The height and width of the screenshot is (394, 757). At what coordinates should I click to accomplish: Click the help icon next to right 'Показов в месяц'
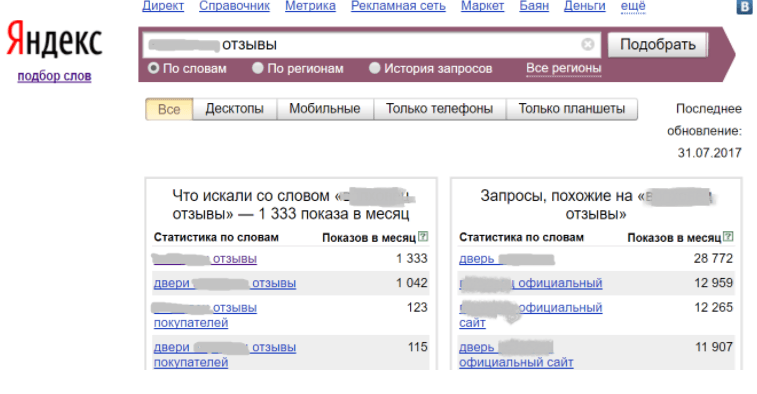point(729,237)
